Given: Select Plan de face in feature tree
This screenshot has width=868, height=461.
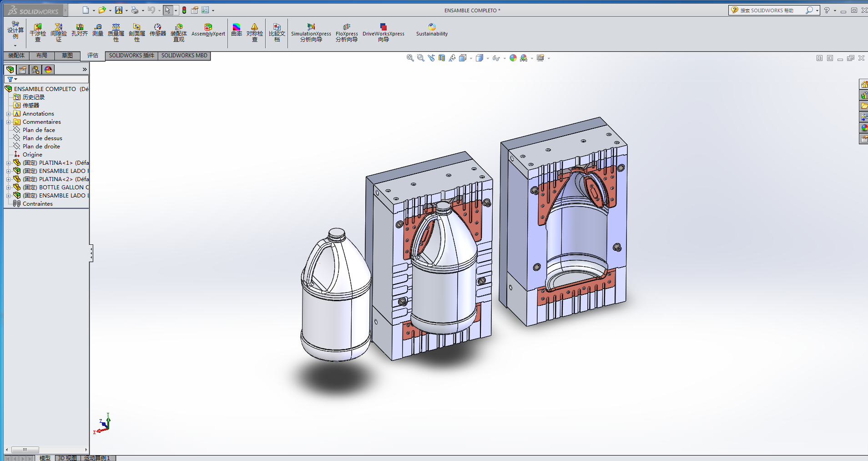Looking at the screenshot, I should (x=39, y=130).
